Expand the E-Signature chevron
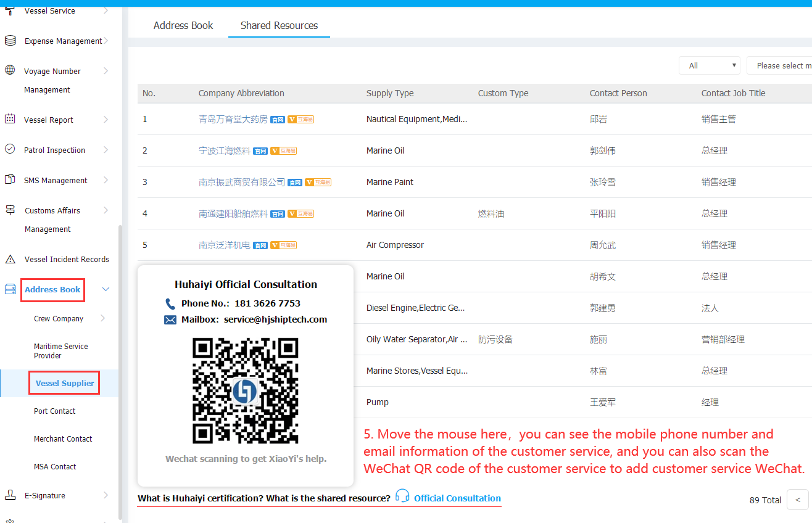The image size is (812, 523). [x=106, y=495]
